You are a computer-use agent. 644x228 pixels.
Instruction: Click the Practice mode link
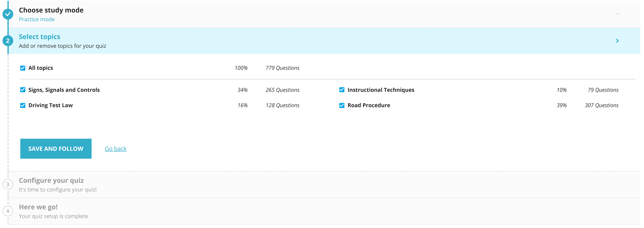(37, 19)
